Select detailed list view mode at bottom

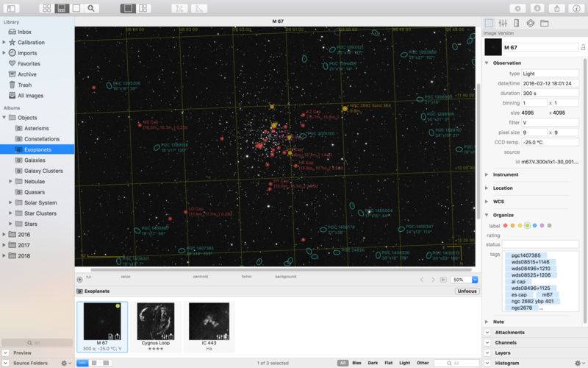[106, 363]
